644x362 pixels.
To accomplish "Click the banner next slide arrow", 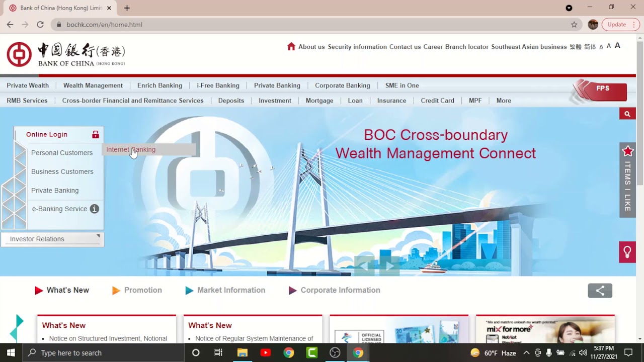I will click(x=389, y=265).
